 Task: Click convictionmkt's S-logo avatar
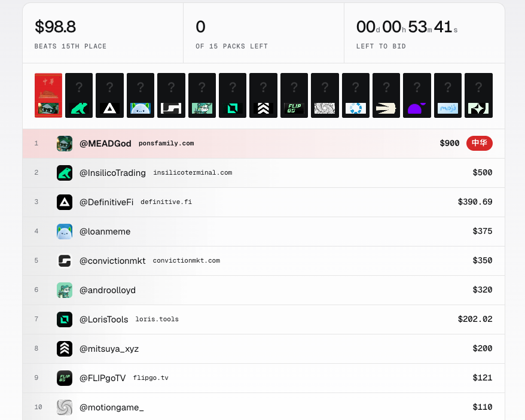point(65,261)
